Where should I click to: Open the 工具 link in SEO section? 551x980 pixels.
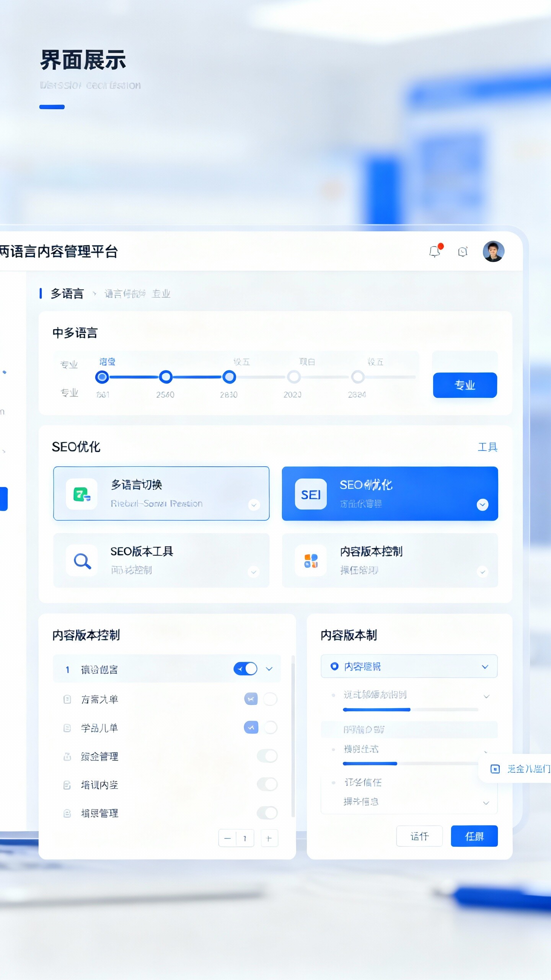[x=487, y=447]
